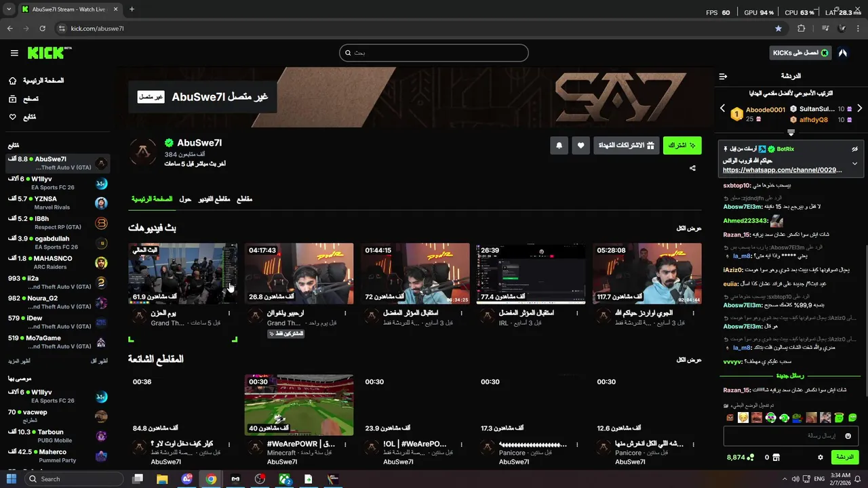Expand the pinned message chevron
The image size is (868, 488).
tap(854, 163)
